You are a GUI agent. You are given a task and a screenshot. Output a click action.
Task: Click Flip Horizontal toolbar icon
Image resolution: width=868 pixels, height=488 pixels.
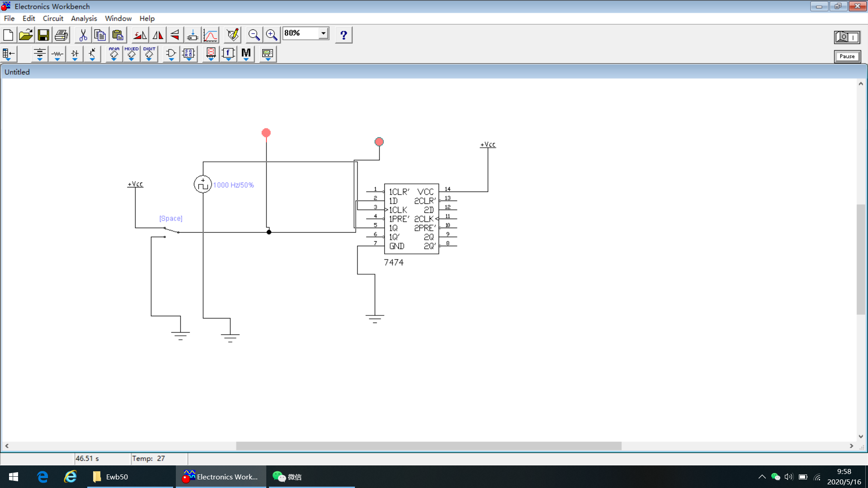158,35
